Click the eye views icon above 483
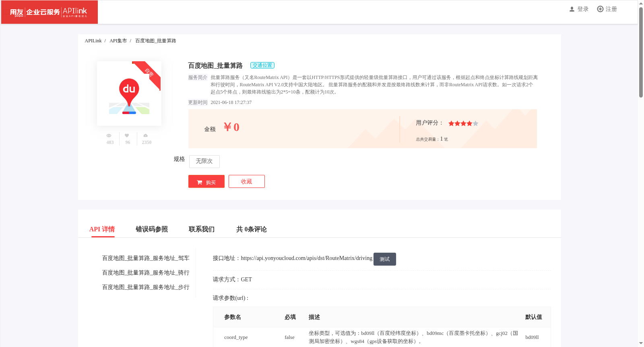This screenshot has height=347, width=644. point(109,136)
